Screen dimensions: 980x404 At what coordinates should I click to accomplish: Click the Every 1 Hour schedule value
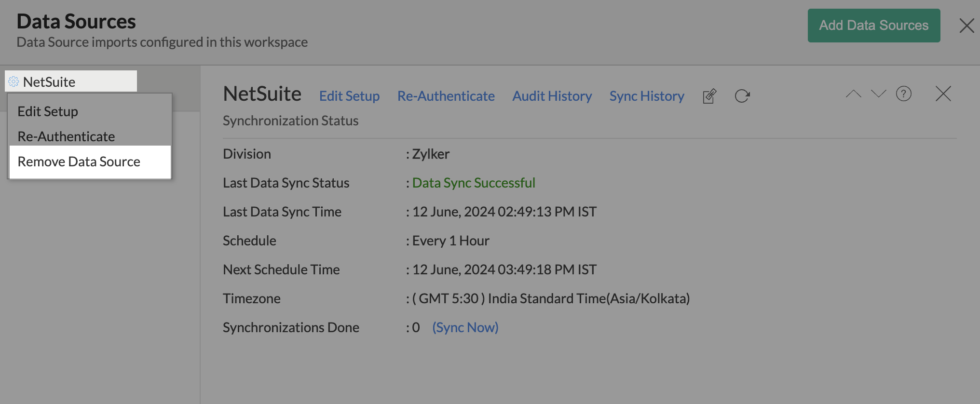(x=450, y=241)
